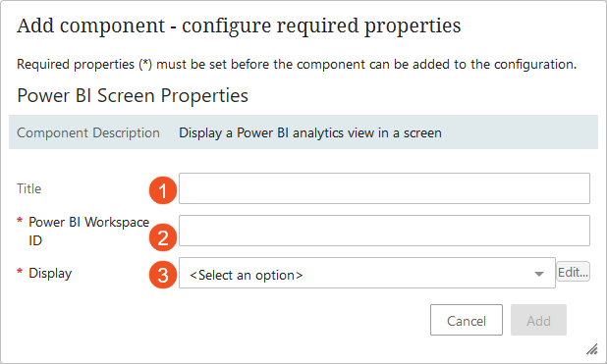Screen dimensions: 607x364
Task: Click the dialog resize grip icon
Action: [x=592, y=349]
